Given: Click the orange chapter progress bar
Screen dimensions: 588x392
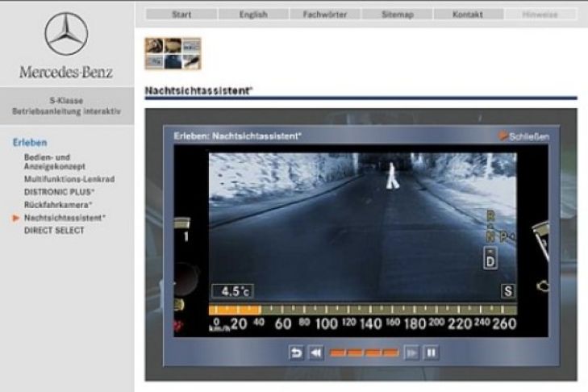Looking at the screenshot, I should 364,352.
